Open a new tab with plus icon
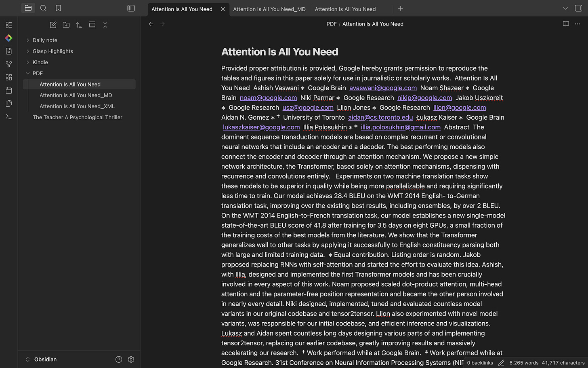Viewport: 588px width, 368px height. pos(400,8)
